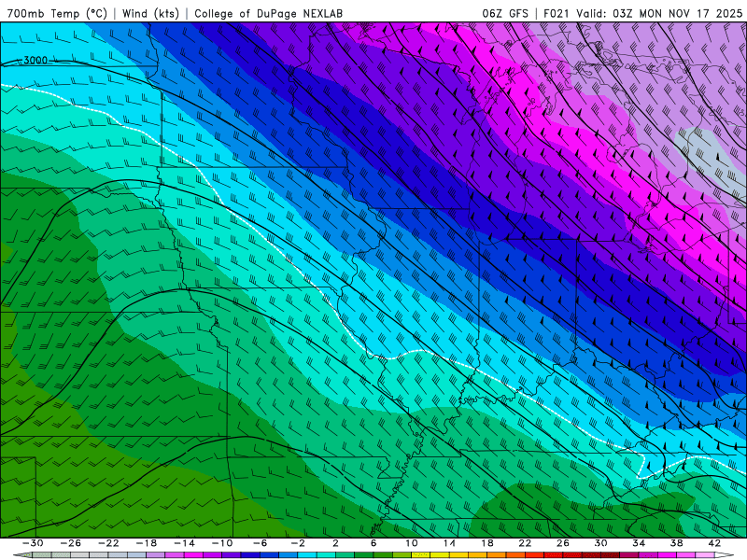This screenshot has width=747, height=560.
Task: Click the "42" color scale label
Action: [x=714, y=543]
